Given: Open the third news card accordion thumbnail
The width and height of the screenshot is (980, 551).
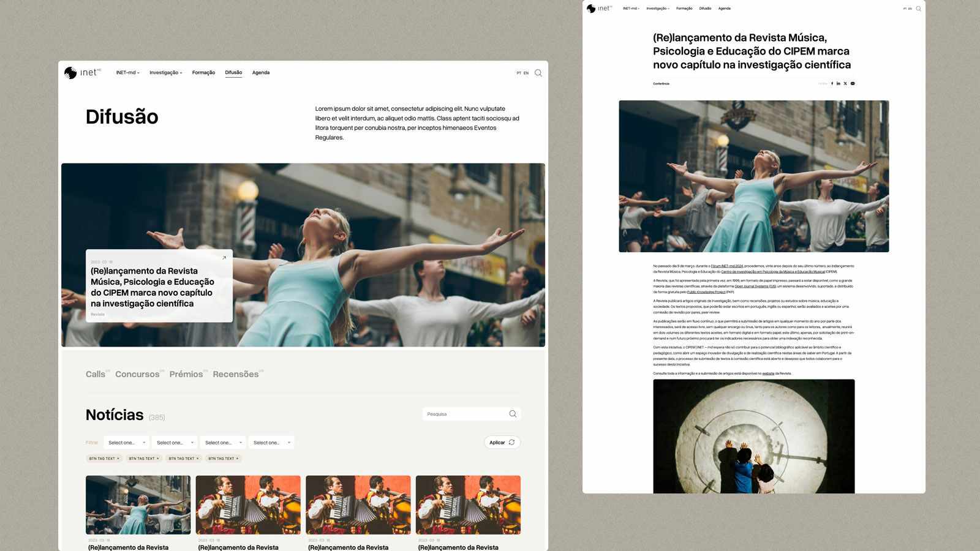Looking at the screenshot, I should coord(358,505).
